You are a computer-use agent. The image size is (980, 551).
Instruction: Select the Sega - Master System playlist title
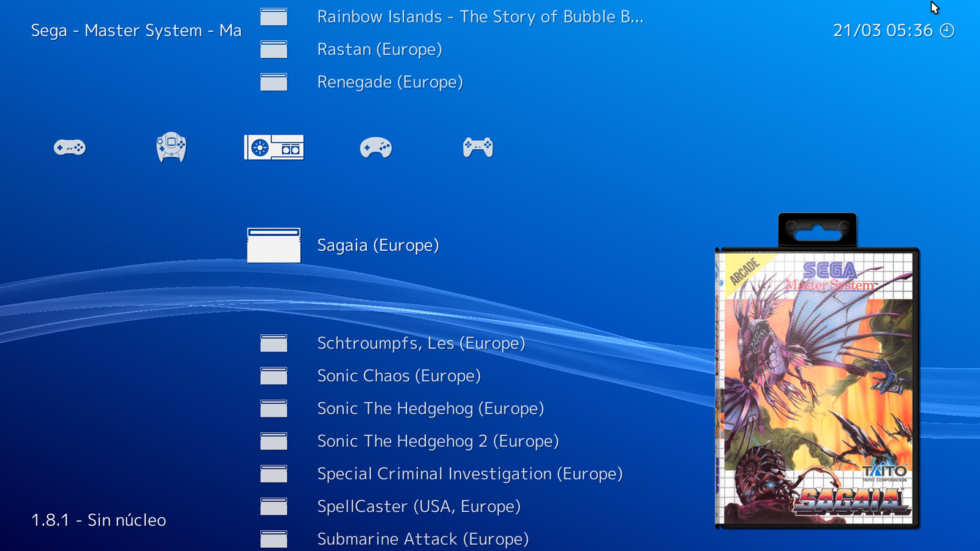click(135, 30)
